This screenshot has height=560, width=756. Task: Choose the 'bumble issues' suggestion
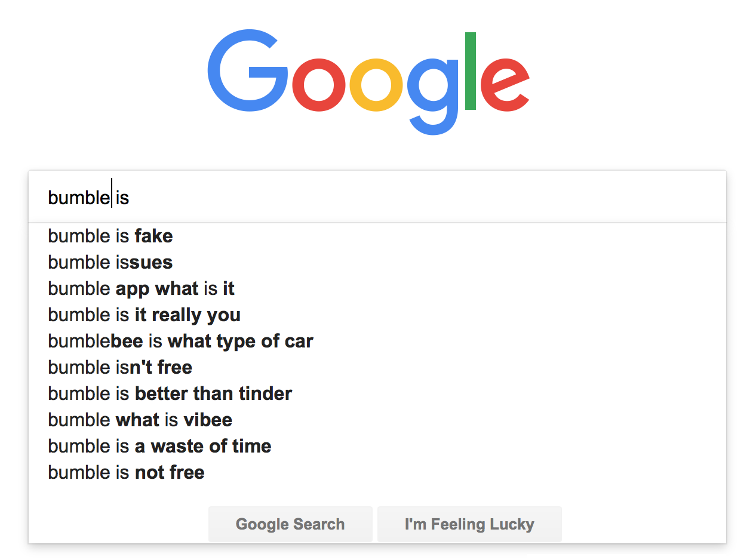pos(110,263)
